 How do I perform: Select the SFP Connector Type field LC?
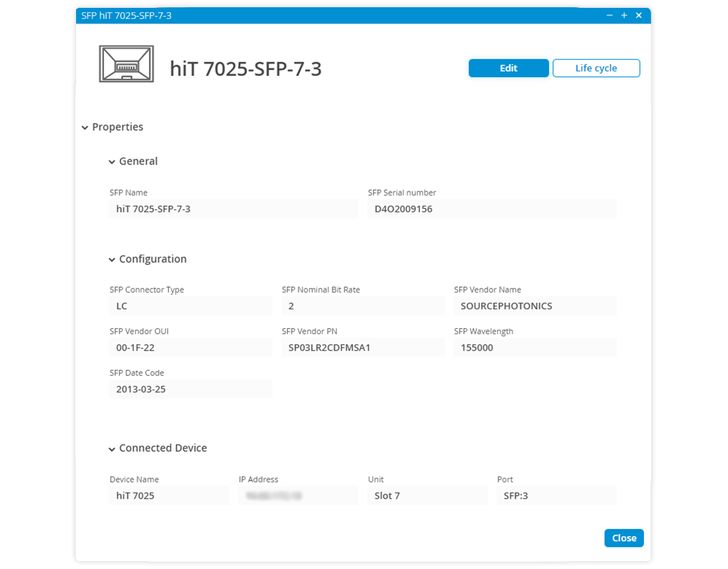190,306
